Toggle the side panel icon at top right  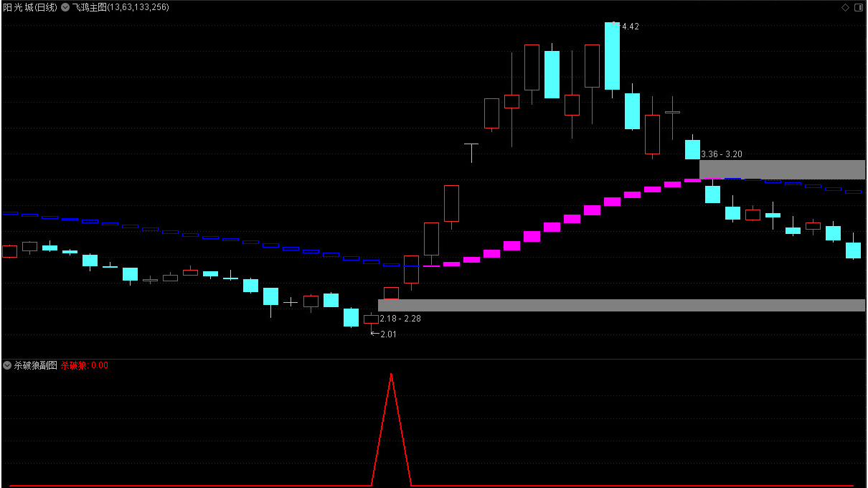click(x=859, y=7)
